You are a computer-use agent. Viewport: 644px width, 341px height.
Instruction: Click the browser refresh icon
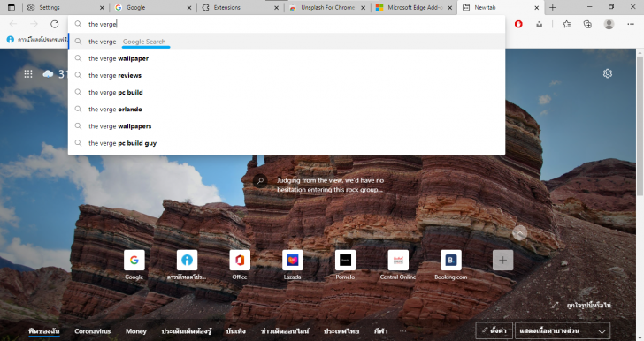click(x=54, y=24)
